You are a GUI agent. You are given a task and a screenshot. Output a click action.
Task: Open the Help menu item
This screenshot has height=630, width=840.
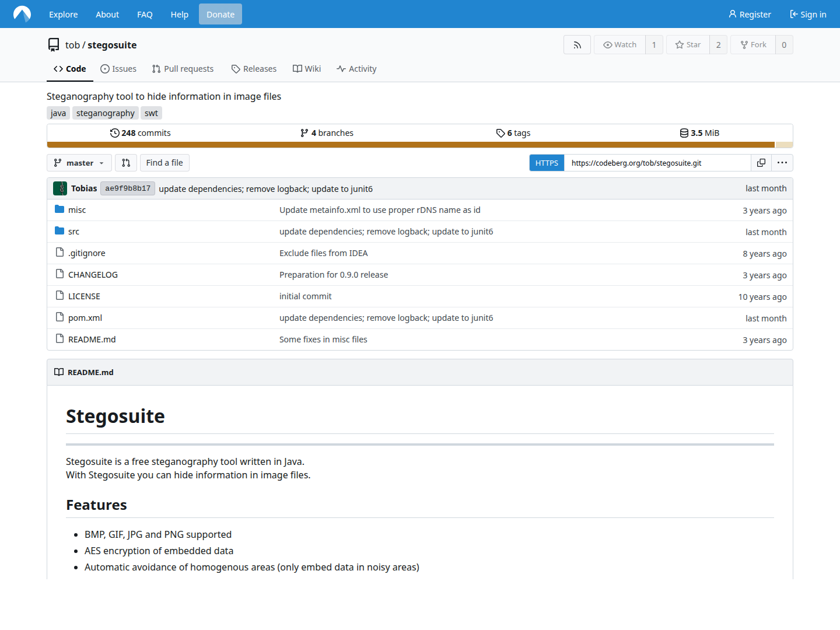pyautogui.click(x=180, y=15)
